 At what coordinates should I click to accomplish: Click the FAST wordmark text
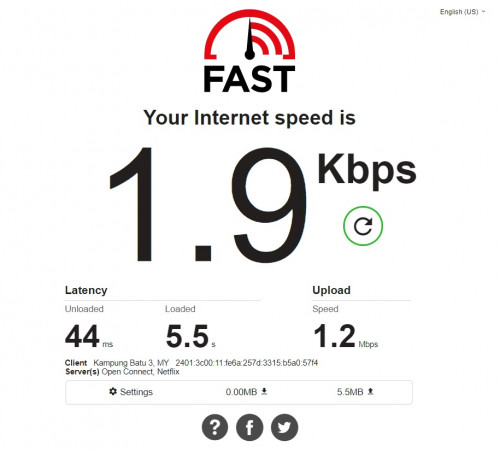click(249, 79)
